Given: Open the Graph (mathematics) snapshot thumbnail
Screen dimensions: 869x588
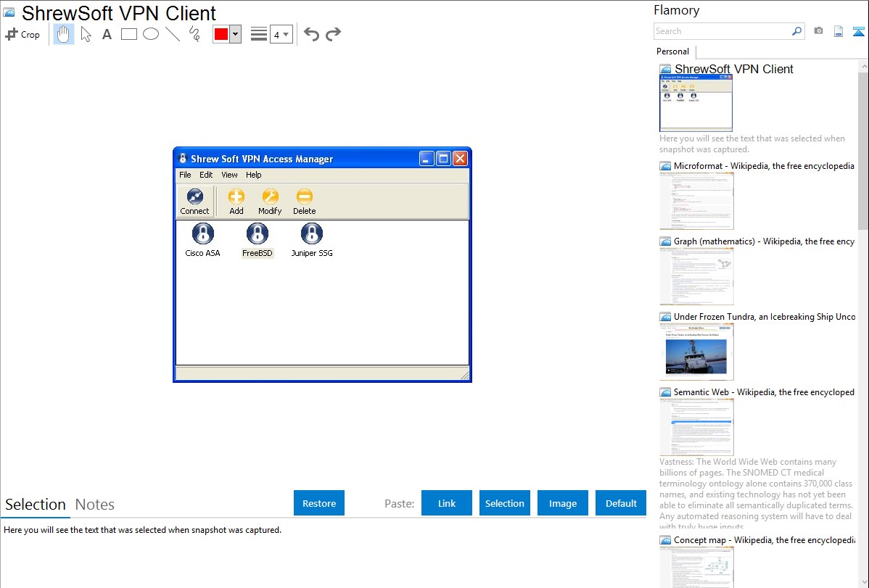Looking at the screenshot, I should [x=696, y=276].
